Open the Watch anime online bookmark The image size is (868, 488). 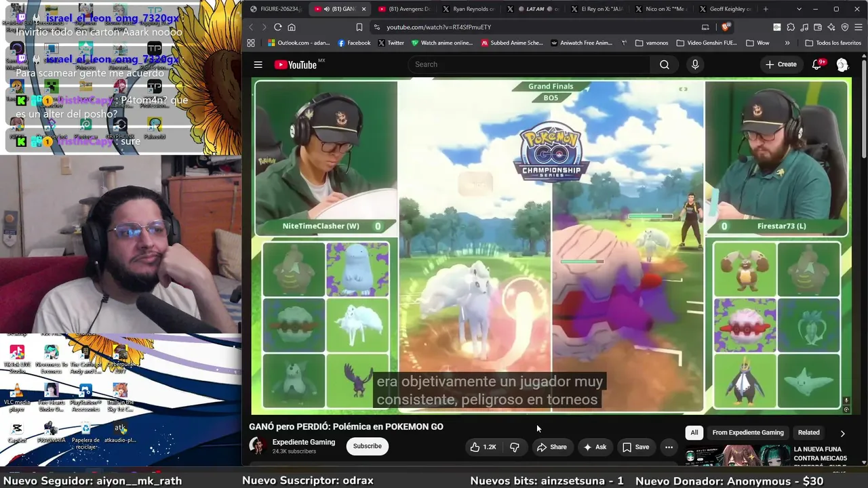pos(441,43)
